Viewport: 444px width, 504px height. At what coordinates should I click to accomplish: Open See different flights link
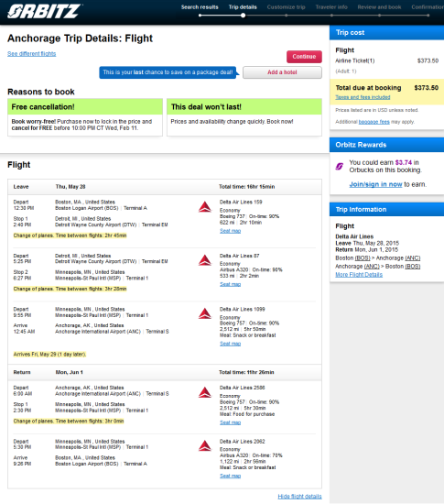(32, 54)
